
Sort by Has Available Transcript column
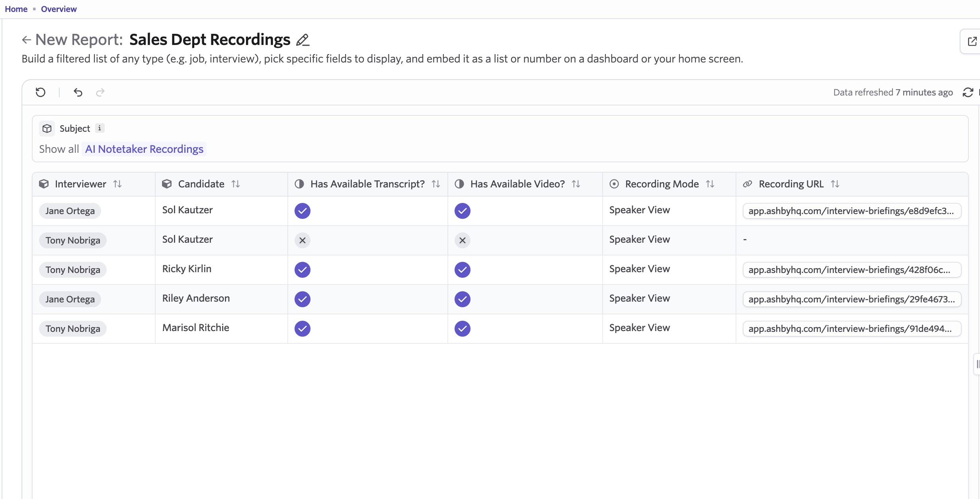[436, 184]
